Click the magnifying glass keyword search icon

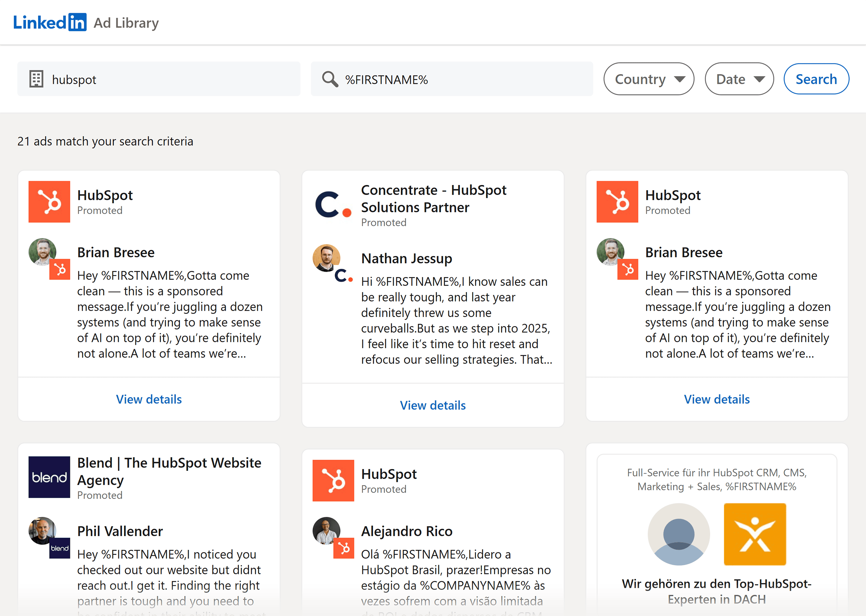click(330, 79)
